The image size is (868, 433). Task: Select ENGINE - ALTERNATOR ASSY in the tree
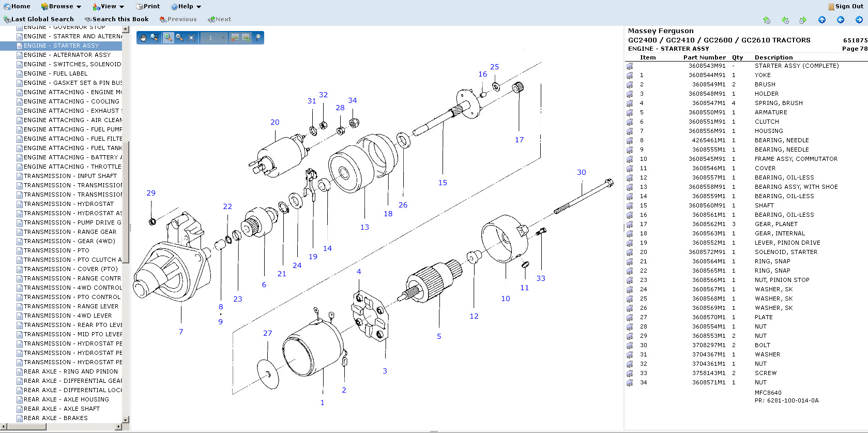click(x=67, y=55)
